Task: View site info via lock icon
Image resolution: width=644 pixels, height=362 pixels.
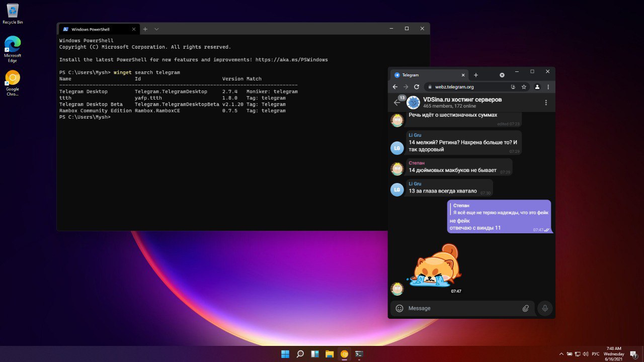Action: pos(430,87)
